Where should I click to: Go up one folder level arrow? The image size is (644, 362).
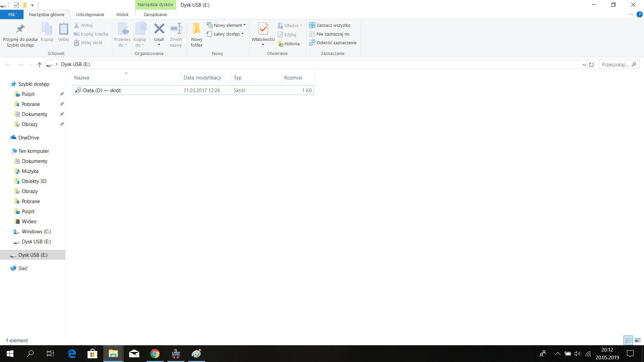40,64
